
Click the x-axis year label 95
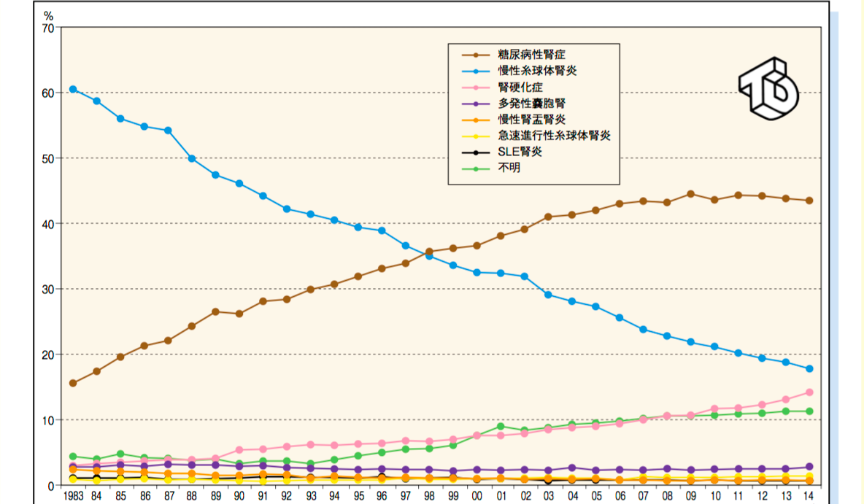358,496
